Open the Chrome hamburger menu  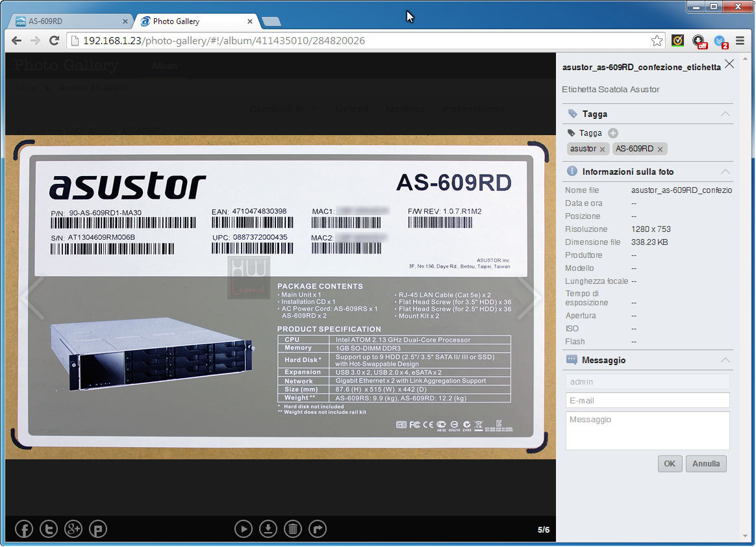point(740,40)
